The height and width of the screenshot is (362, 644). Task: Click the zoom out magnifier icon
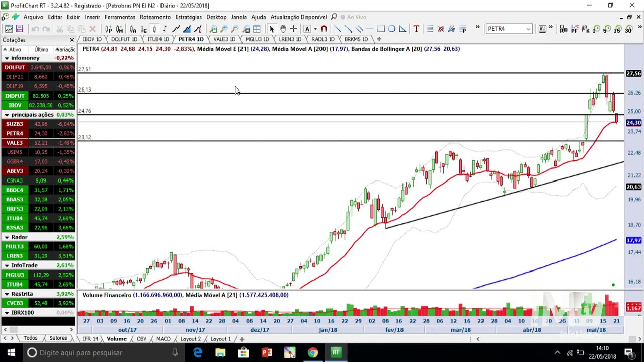pos(235,29)
